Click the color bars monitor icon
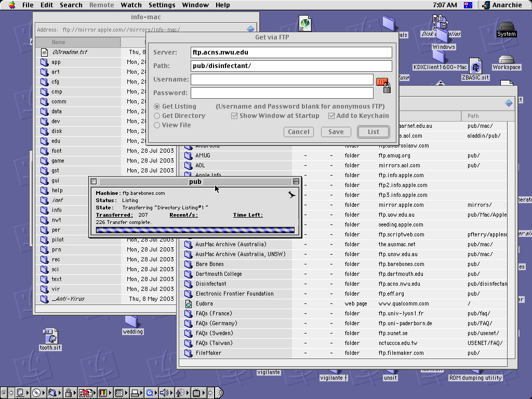This screenshot has height=399, width=532. [103, 393]
